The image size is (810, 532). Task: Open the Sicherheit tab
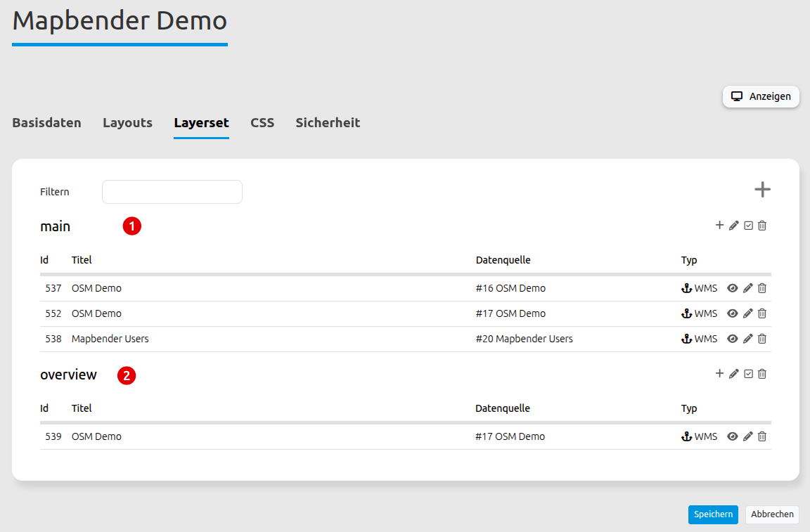[x=328, y=123]
